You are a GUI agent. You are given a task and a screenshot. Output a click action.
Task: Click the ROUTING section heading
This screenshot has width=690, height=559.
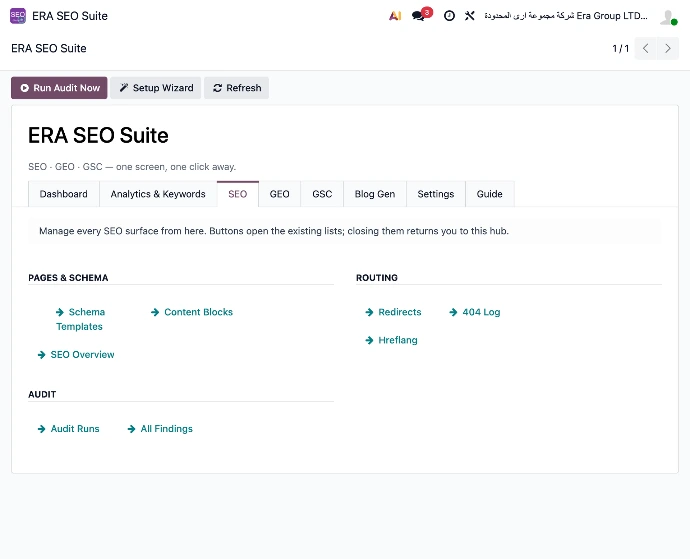(377, 278)
